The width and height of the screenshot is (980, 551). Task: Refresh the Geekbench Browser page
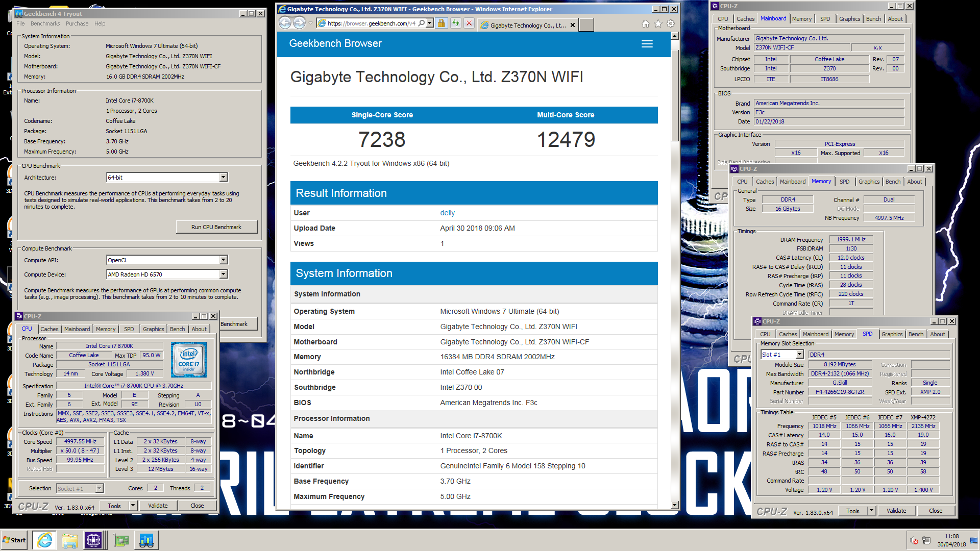click(455, 23)
